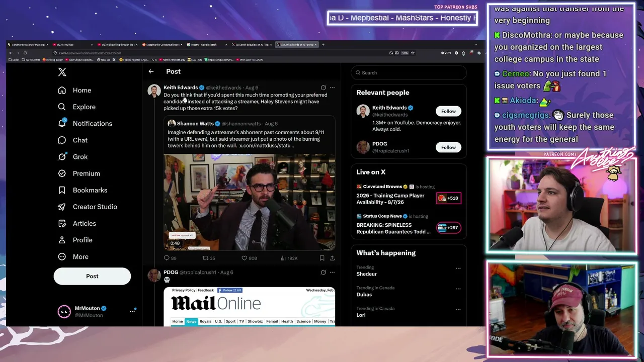Open the MailOnline screenshot image in PDOG's reply
This screenshot has height=362, width=644.
[x=249, y=306]
